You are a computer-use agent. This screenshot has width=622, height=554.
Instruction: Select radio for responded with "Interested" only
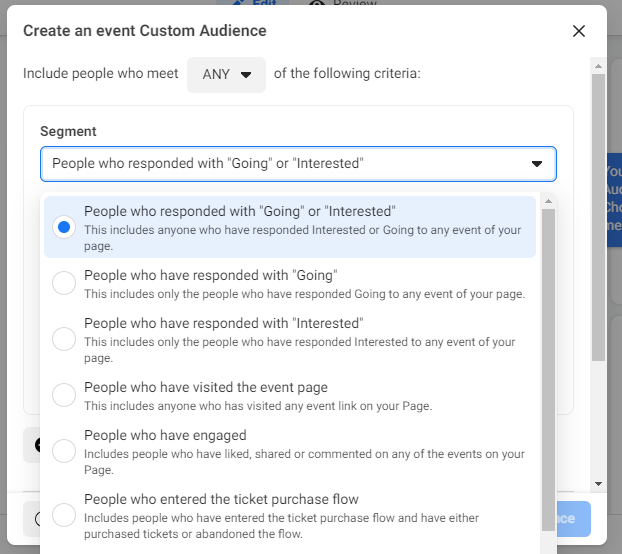pos(64,339)
